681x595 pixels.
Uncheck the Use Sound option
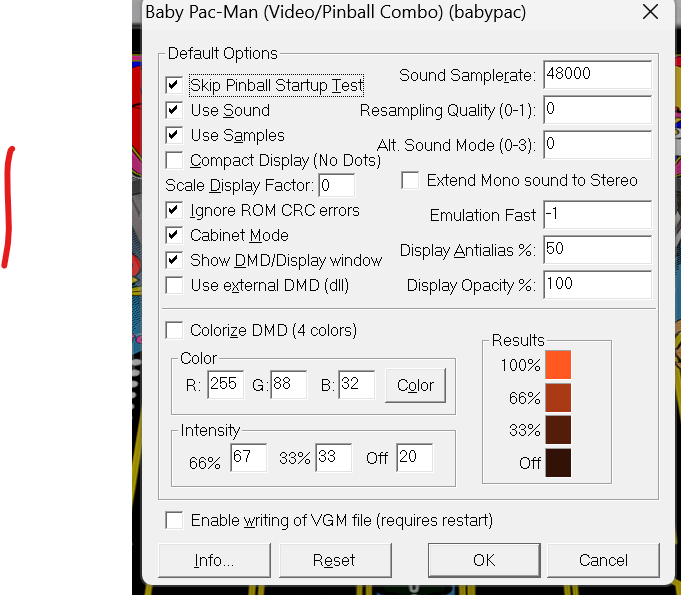point(174,110)
